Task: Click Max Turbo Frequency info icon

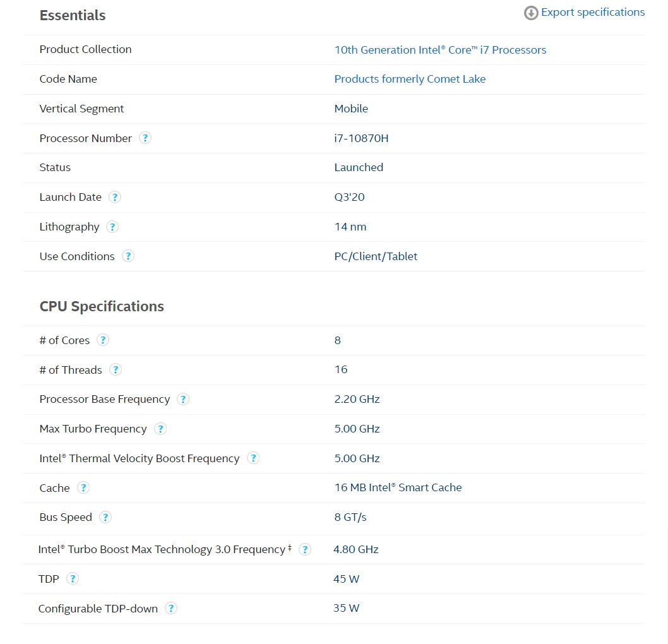Action: (x=160, y=429)
